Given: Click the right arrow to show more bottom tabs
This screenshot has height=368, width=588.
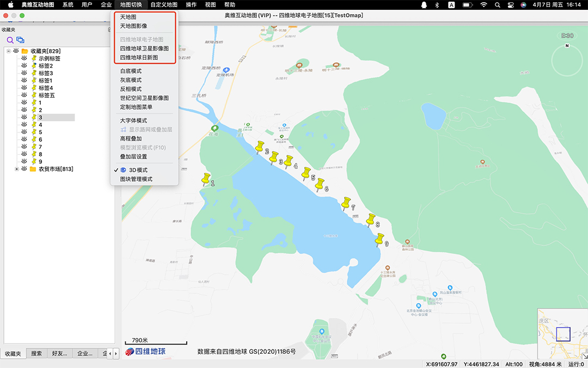Looking at the screenshot, I should tap(116, 354).
